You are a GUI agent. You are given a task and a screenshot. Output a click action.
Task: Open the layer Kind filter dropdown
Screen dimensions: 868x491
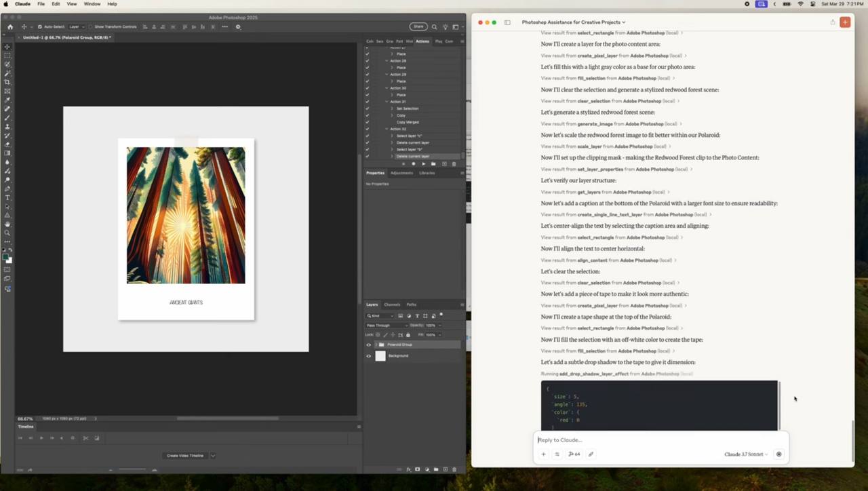point(380,315)
